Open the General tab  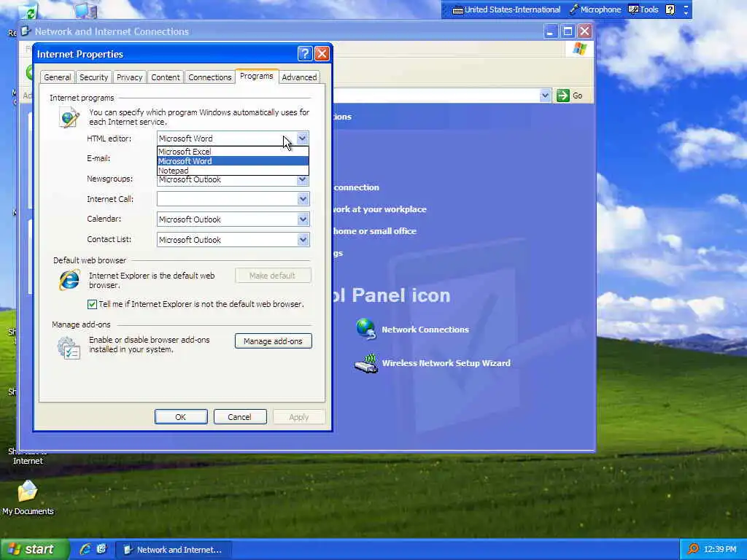pyautogui.click(x=57, y=77)
